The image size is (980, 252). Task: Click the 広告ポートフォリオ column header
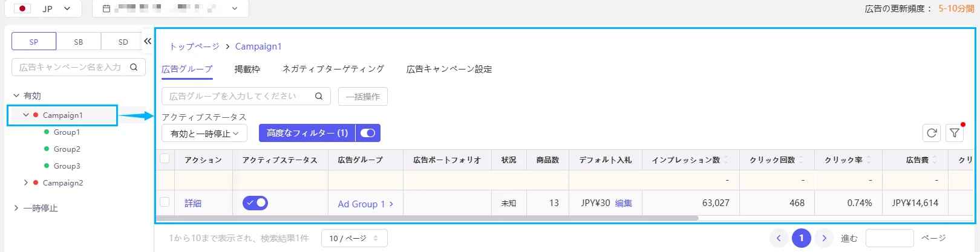[x=447, y=160]
